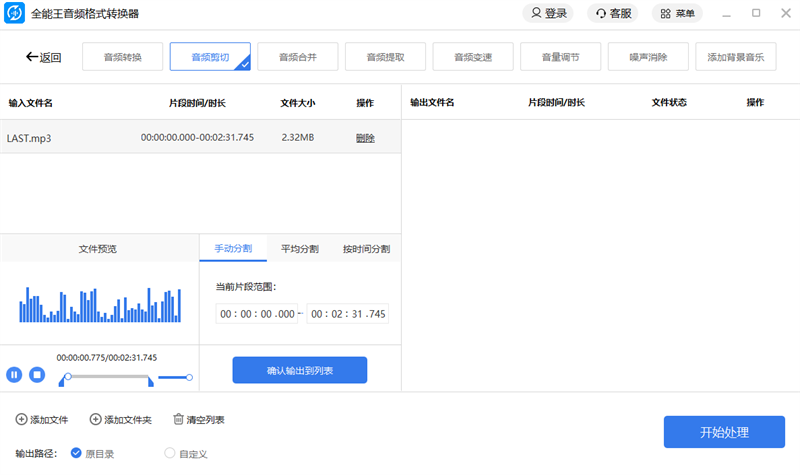Pause playback with the pause button
Image resolution: width=800 pixels, height=475 pixels.
pyautogui.click(x=14, y=375)
